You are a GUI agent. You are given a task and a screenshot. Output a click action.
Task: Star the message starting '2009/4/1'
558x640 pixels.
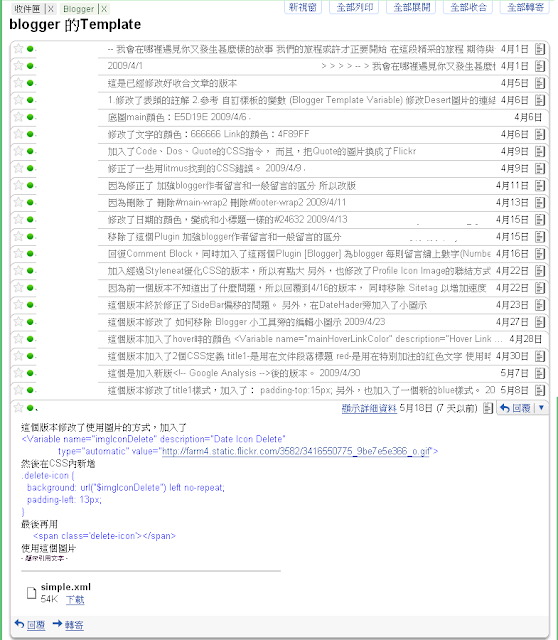pyautogui.click(x=18, y=66)
